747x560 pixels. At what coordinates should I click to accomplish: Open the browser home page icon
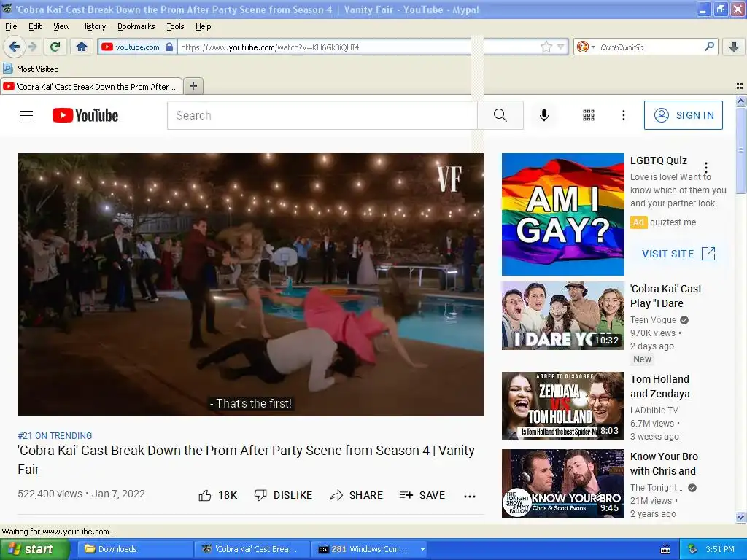coord(82,47)
